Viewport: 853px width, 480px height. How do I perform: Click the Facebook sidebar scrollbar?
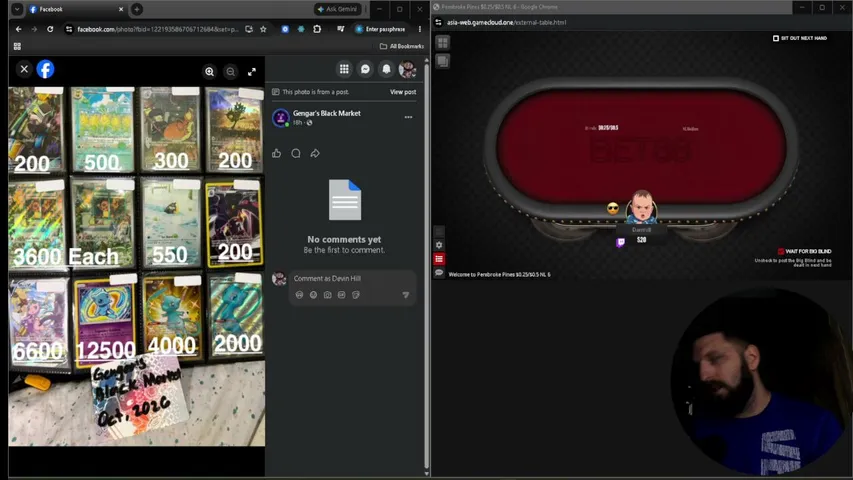click(x=426, y=267)
